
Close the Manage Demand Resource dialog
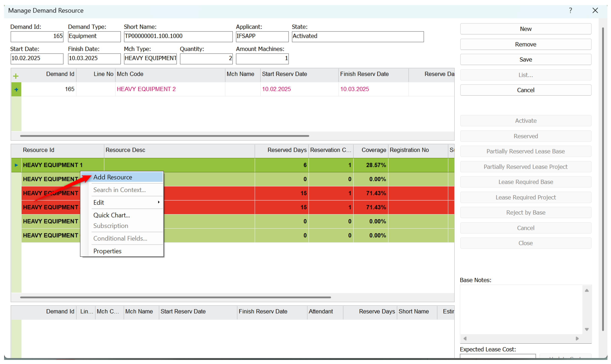(595, 11)
